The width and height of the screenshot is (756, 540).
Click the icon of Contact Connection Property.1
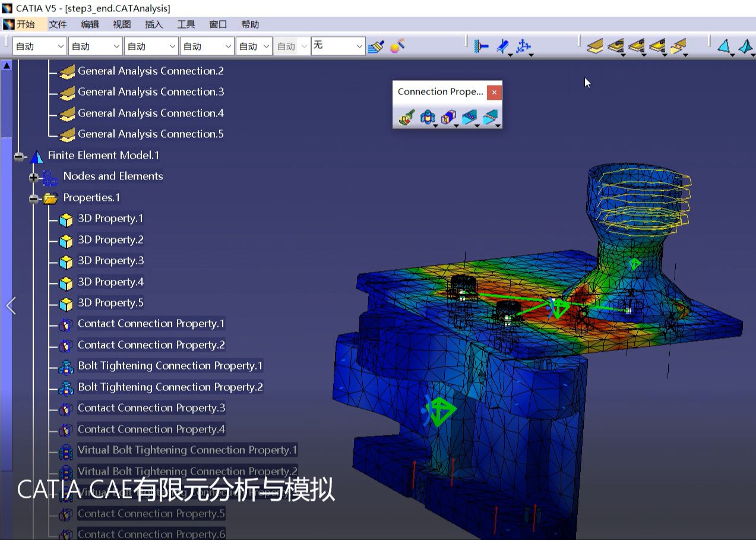(67, 325)
